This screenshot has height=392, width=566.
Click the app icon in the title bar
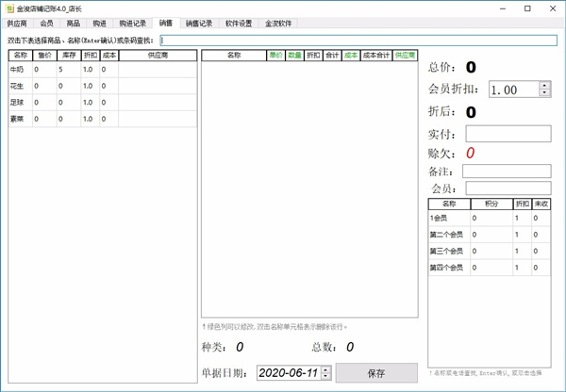pos(8,8)
